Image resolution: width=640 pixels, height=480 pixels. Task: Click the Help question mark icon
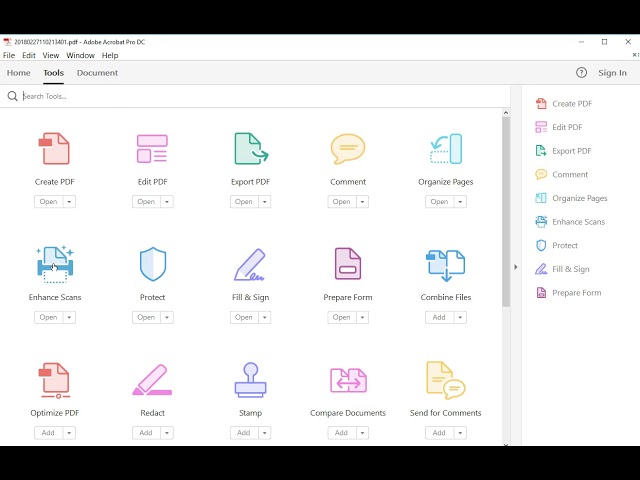(582, 73)
